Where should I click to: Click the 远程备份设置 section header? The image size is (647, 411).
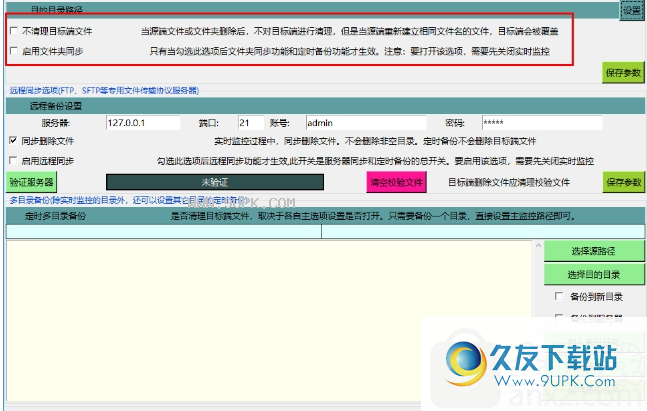pos(325,106)
